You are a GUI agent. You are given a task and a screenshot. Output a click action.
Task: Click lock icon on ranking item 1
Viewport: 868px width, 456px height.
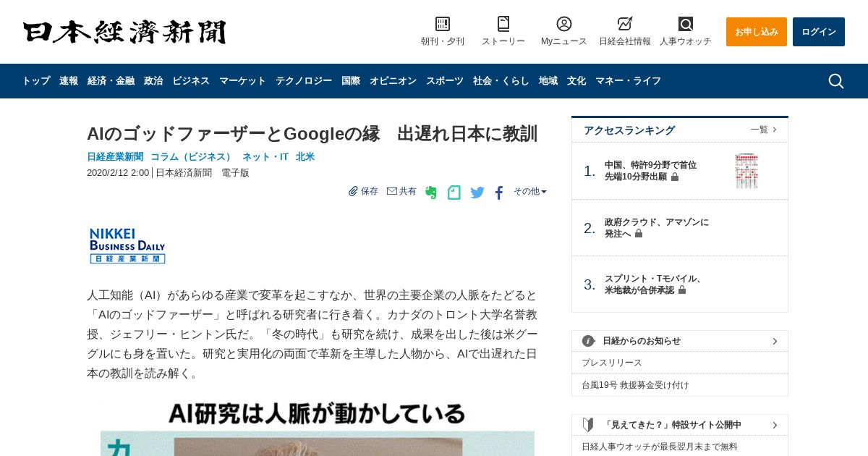tap(675, 177)
